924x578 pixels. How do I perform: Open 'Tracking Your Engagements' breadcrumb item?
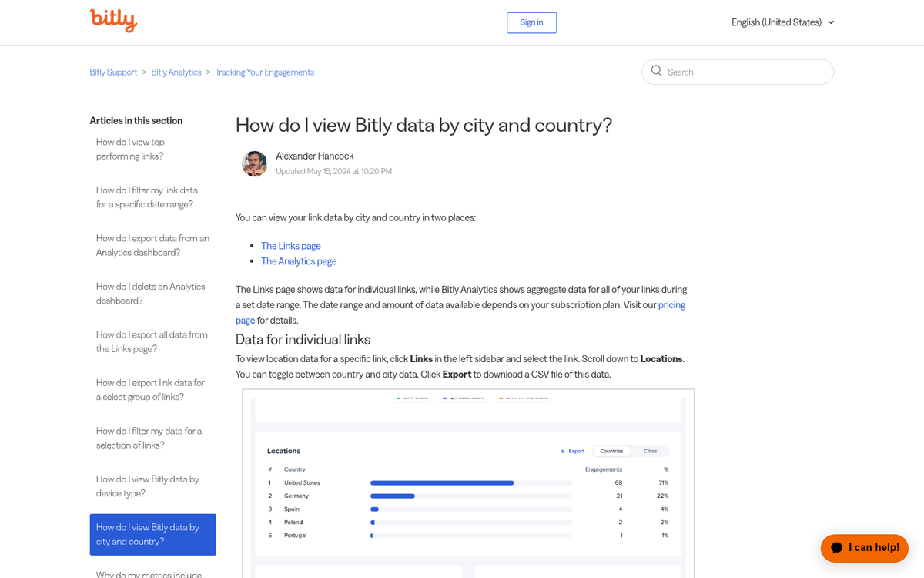[264, 72]
